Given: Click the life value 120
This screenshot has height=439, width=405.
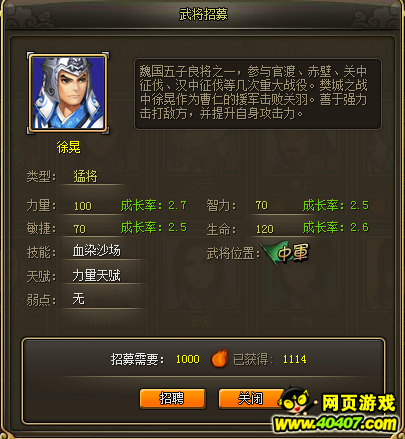Looking at the screenshot, I should pos(265,229).
